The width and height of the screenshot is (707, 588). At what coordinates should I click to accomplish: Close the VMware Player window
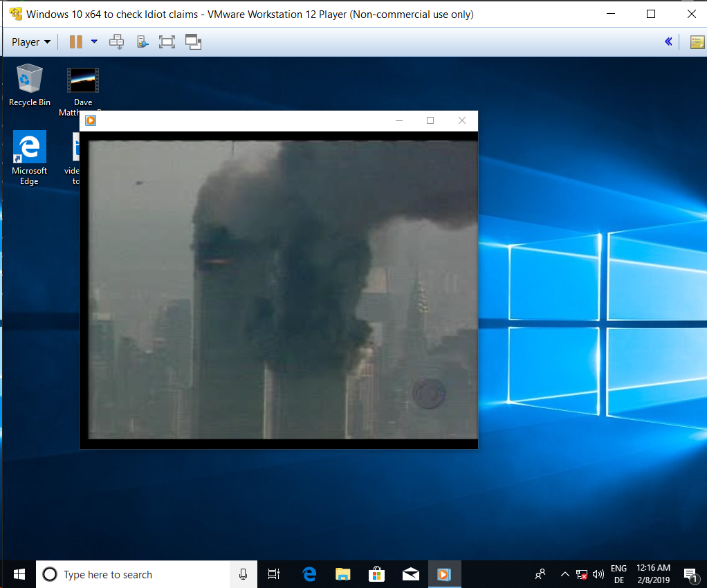pyautogui.click(x=691, y=14)
